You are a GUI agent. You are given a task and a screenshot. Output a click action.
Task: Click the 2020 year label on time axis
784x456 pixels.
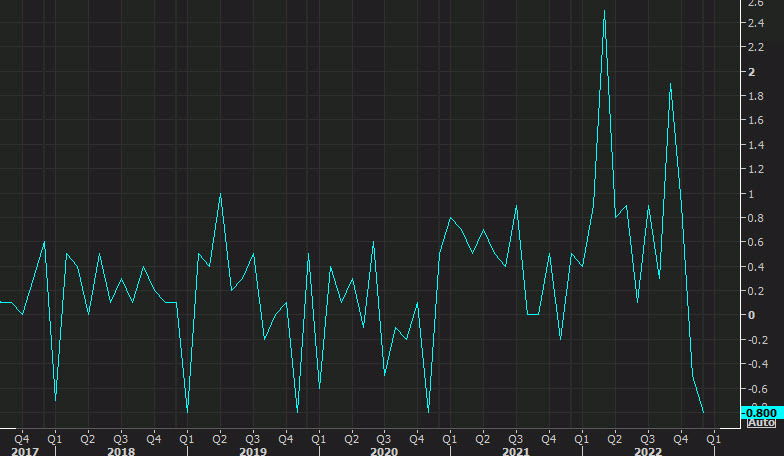(x=384, y=451)
